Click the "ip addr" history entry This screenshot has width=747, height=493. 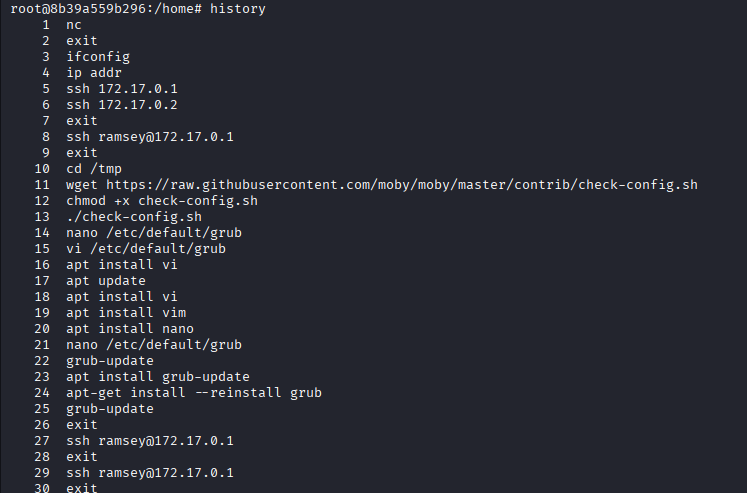(94, 72)
